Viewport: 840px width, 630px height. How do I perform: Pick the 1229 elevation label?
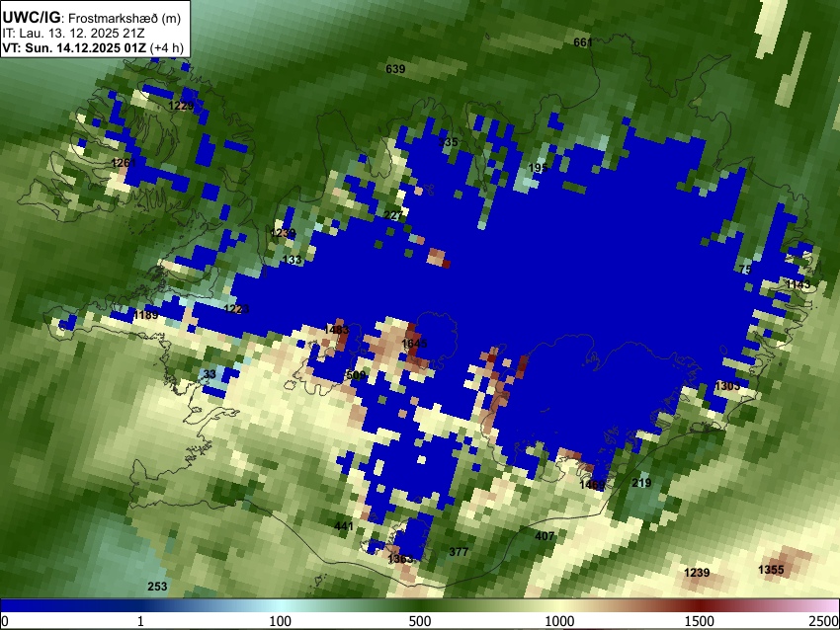click(x=181, y=106)
